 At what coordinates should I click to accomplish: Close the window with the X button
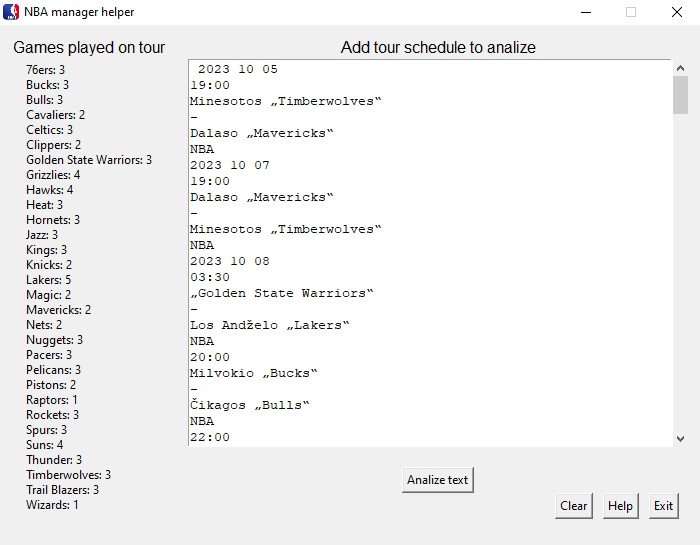tap(677, 12)
